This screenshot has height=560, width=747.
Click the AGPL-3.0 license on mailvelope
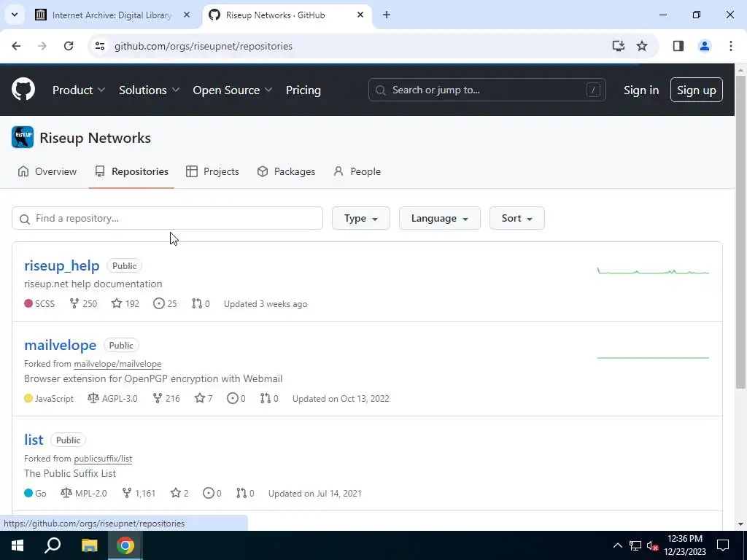(x=112, y=399)
